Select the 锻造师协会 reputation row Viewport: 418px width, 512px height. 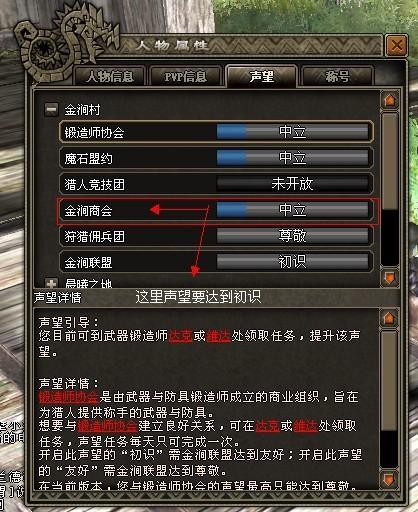pyautogui.click(x=216, y=132)
